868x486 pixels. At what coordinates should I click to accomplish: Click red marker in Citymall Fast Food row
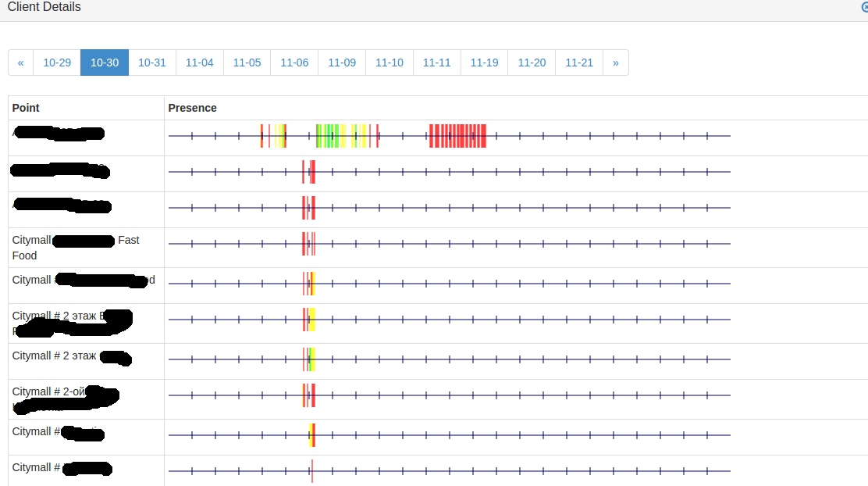pyautogui.click(x=304, y=244)
